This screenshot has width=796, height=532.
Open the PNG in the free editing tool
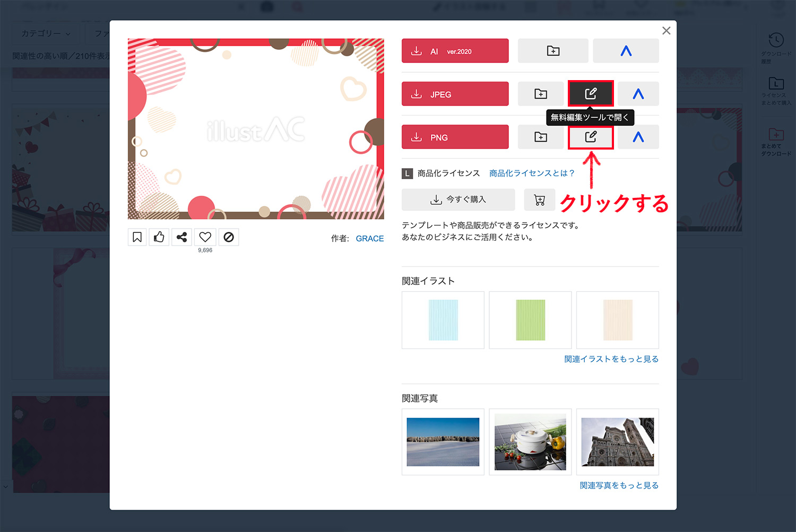click(x=591, y=137)
